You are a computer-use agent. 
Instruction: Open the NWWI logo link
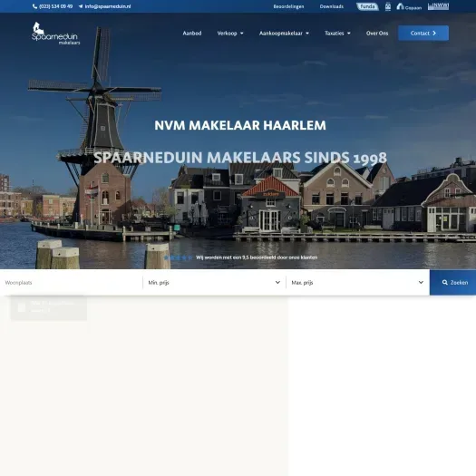point(438,6)
